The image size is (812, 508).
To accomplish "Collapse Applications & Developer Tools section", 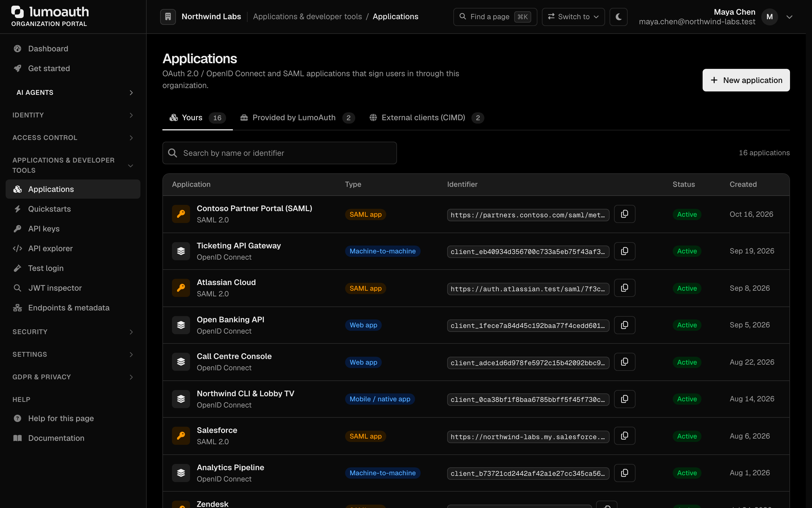I will 73,165.
